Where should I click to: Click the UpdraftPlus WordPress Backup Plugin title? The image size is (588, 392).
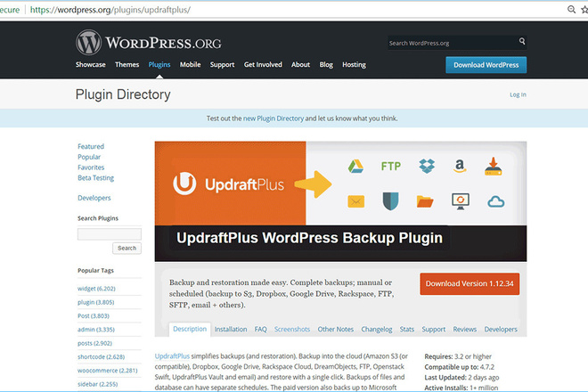[x=309, y=238]
